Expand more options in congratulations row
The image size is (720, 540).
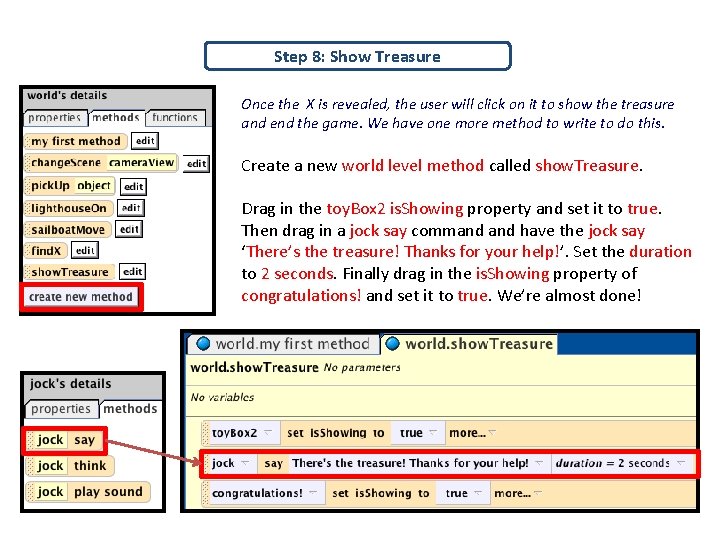click(518, 493)
